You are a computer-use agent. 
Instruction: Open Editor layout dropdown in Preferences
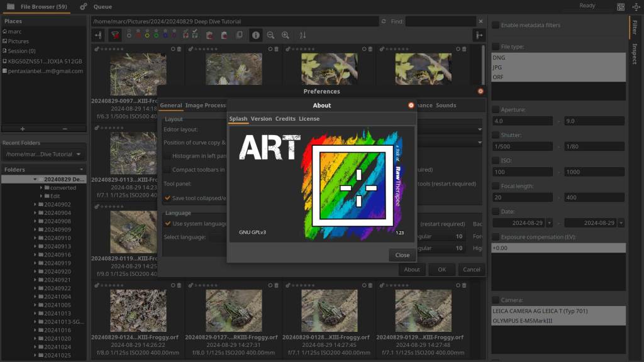(x=480, y=129)
